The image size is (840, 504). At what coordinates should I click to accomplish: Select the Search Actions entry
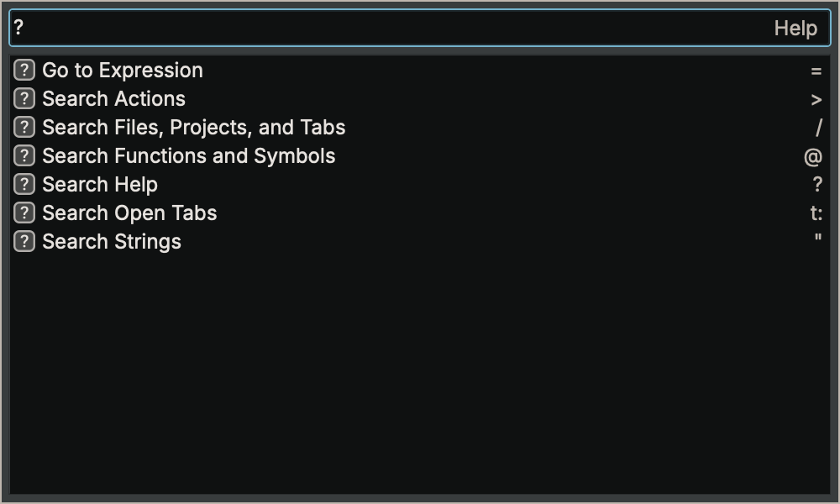[x=113, y=99]
